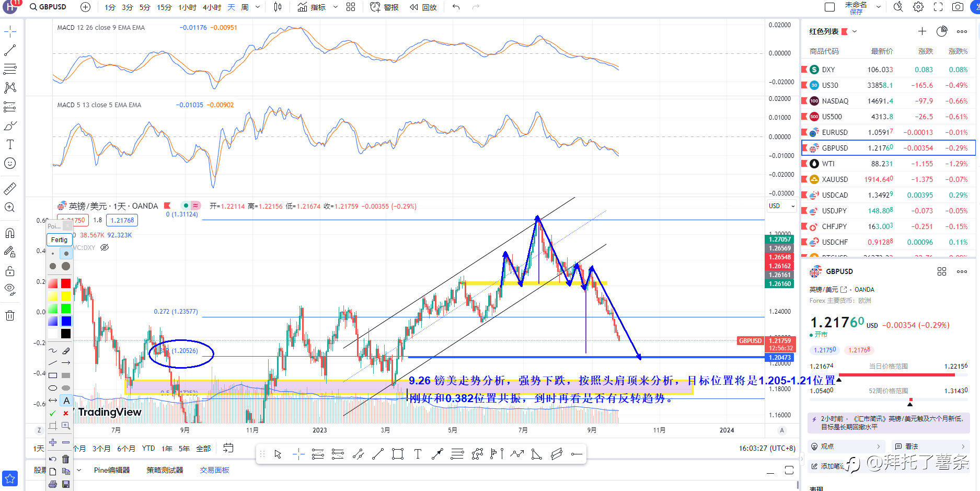Toggle lock all drawings
This screenshot has width=980, height=491.
[10, 271]
